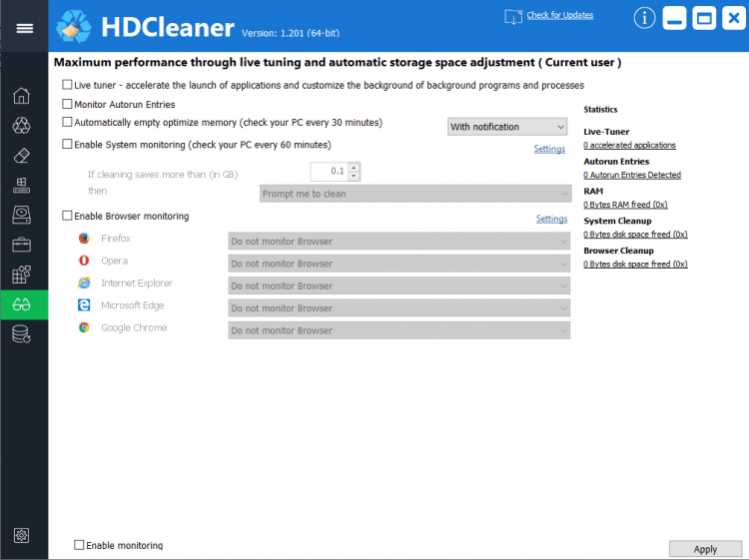The height and width of the screenshot is (560, 749).
Task: Click the Statistics heading text
Action: 600,110
